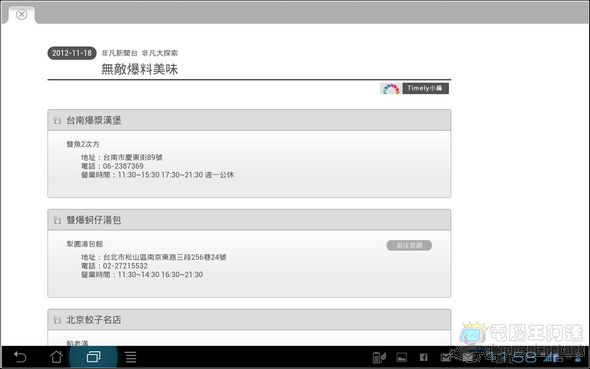Tap the 南京東路三段256巷24號 address

click(x=187, y=257)
